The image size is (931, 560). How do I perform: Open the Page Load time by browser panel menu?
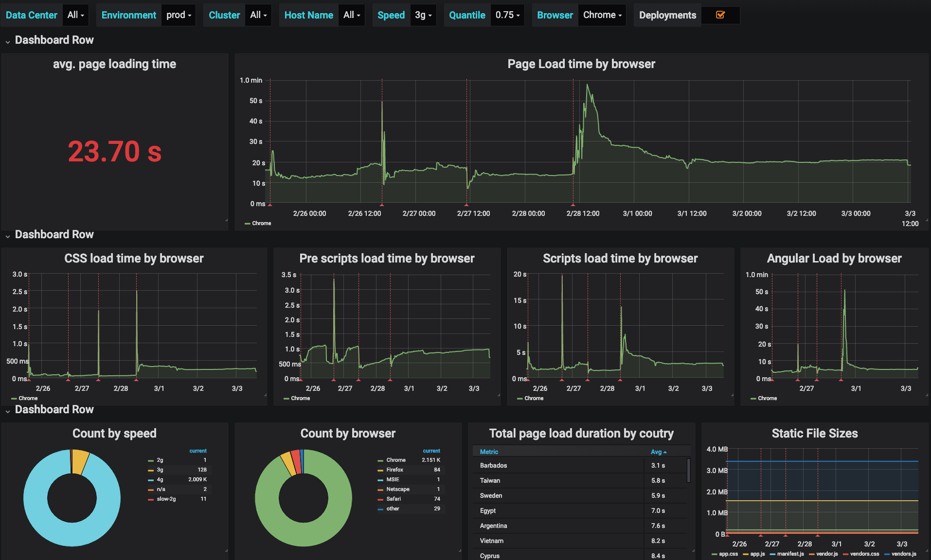(x=581, y=64)
